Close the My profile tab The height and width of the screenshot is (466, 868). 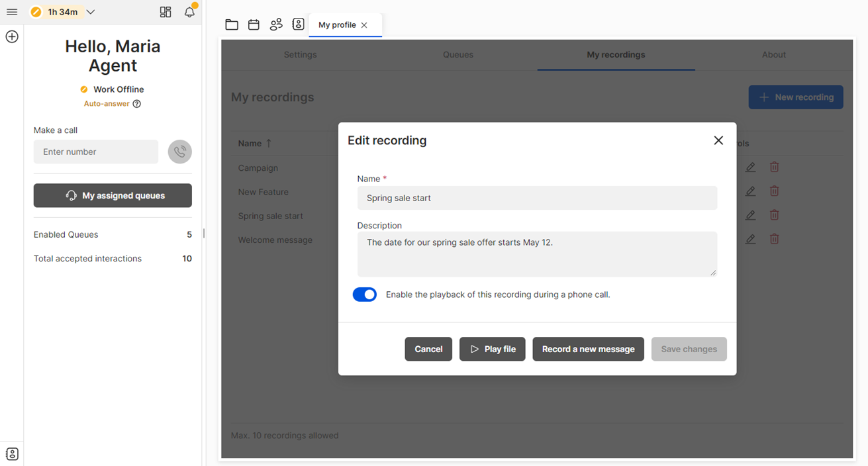[x=364, y=25]
